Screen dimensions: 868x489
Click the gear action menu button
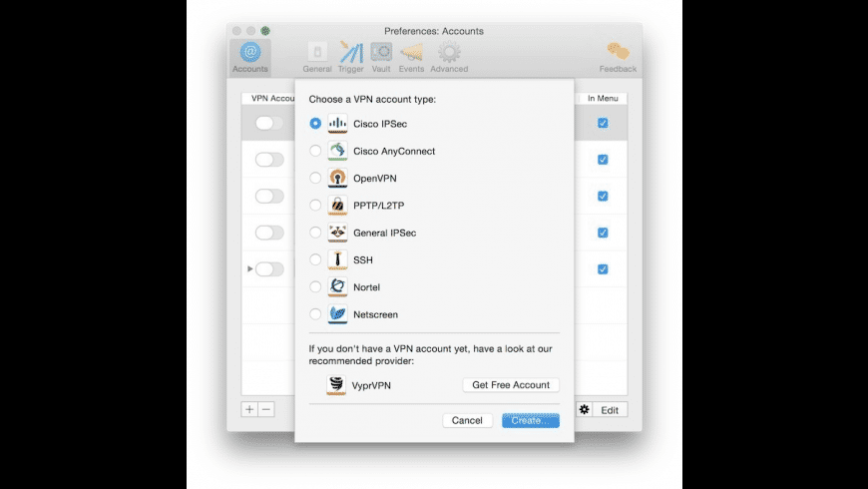click(584, 410)
